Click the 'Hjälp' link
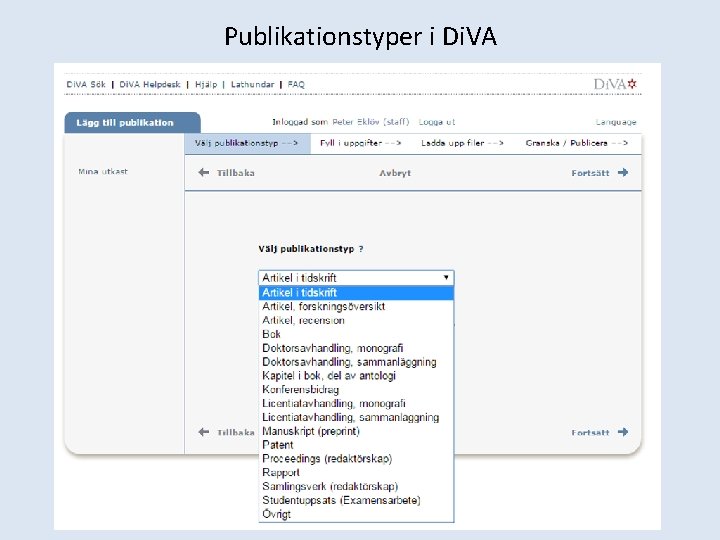The width and height of the screenshot is (720, 540). pyautogui.click(x=206, y=84)
